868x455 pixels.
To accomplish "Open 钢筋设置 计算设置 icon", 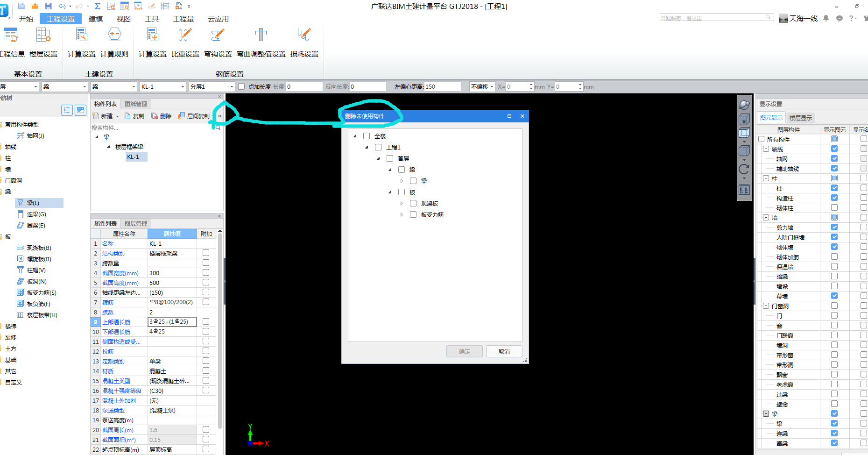I will 153,35.
